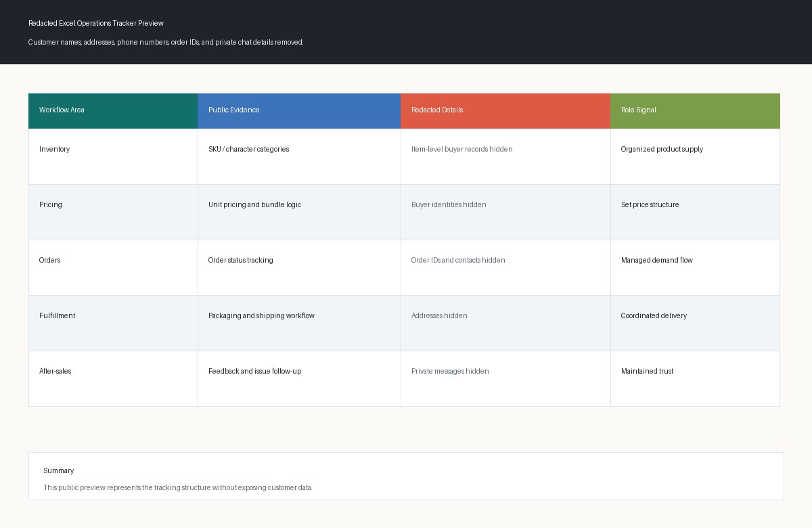Click the 'Set price structure' cell

click(695, 212)
